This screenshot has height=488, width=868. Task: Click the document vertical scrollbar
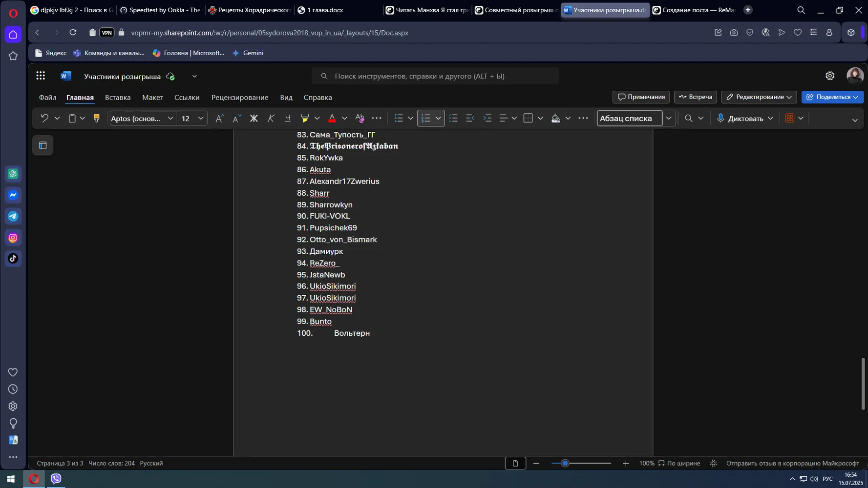863,384
